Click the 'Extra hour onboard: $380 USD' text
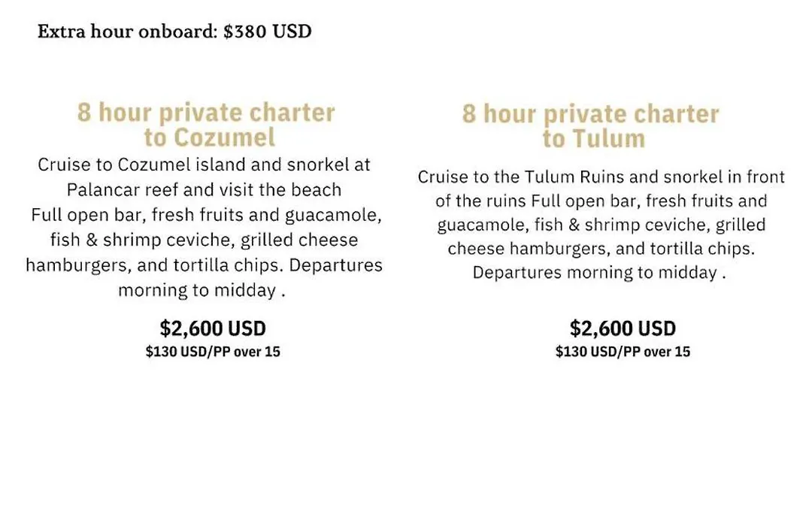This screenshot has height=526, width=812. click(x=174, y=32)
